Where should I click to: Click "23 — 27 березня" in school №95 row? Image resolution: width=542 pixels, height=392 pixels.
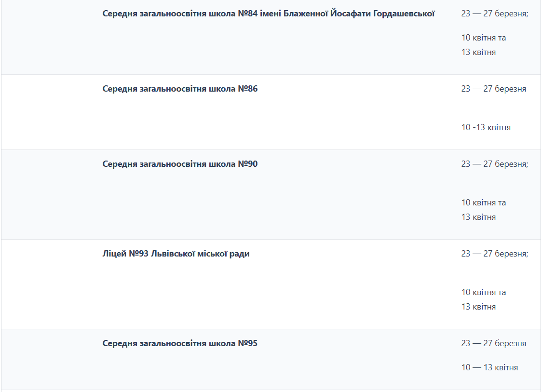[x=493, y=343]
